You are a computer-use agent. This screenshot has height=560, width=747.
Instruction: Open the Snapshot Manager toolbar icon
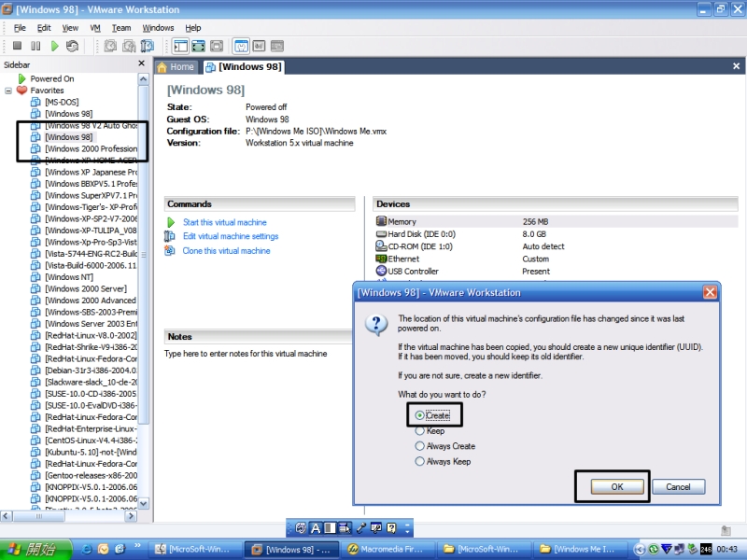point(148,46)
